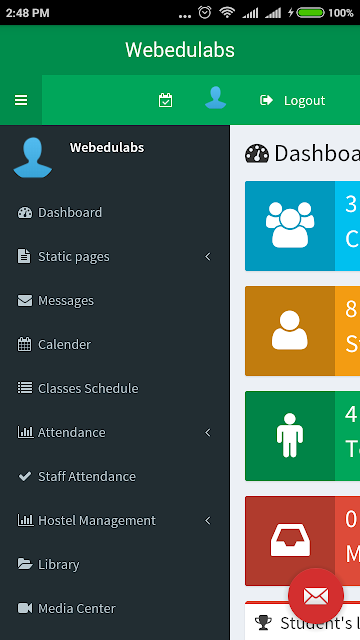This screenshot has width=360, height=640.
Task: Tap the red inbox tray tile icon
Action: (x=290, y=541)
